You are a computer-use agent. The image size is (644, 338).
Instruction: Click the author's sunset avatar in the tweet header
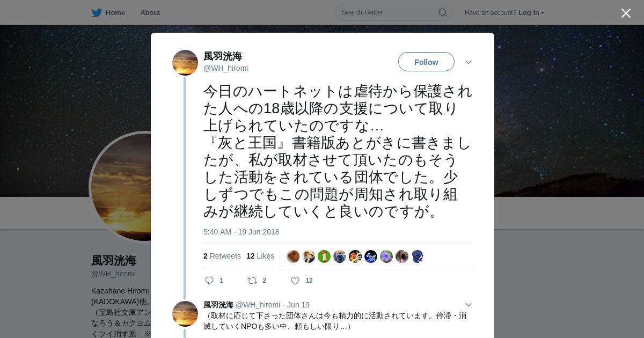(185, 63)
